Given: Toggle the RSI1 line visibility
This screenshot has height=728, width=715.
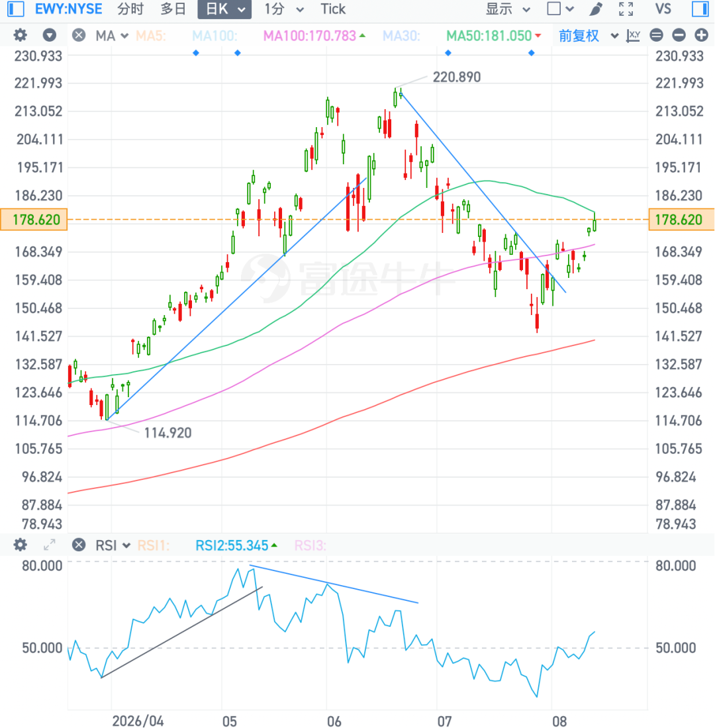Looking at the screenshot, I should pyautogui.click(x=154, y=545).
